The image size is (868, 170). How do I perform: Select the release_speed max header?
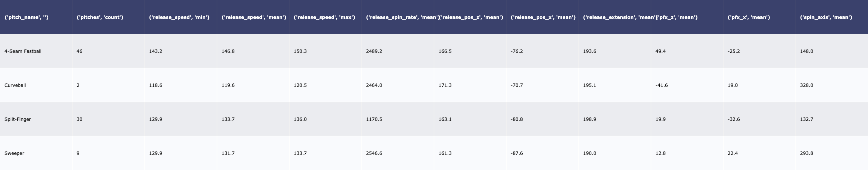coord(324,17)
